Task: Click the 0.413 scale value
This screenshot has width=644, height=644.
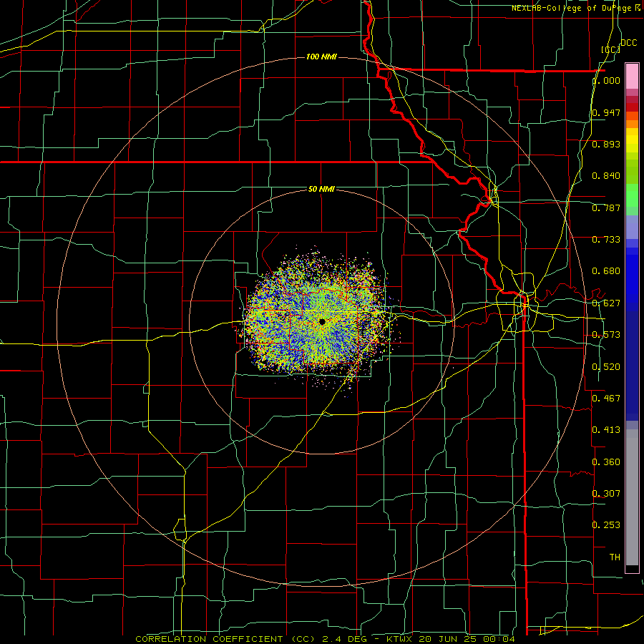Action: point(606,430)
